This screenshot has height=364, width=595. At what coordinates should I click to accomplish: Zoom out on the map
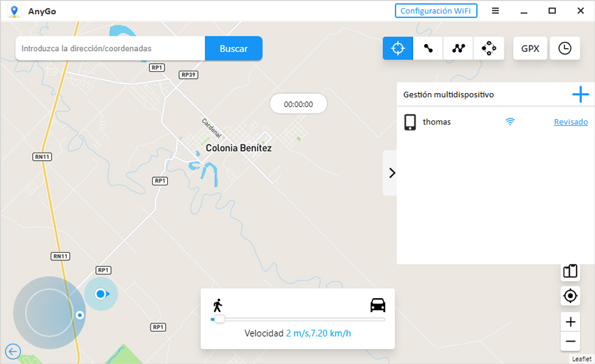point(570,342)
